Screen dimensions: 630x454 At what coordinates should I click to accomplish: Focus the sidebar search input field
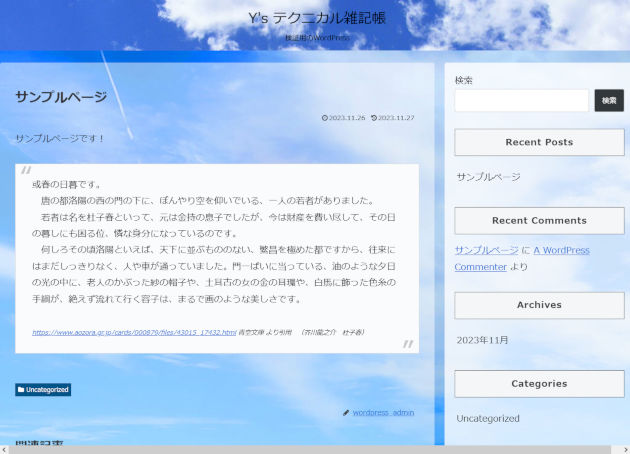521,100
